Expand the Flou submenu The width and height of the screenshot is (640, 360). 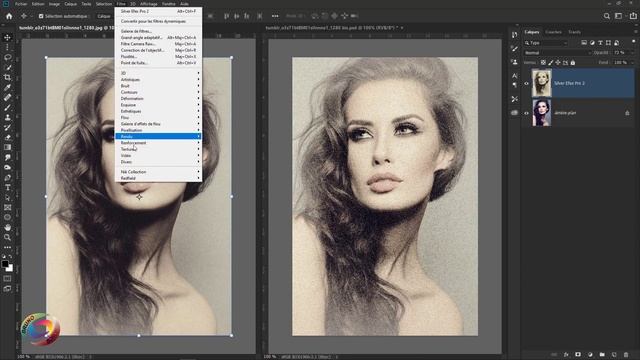[x=158, y=118]
